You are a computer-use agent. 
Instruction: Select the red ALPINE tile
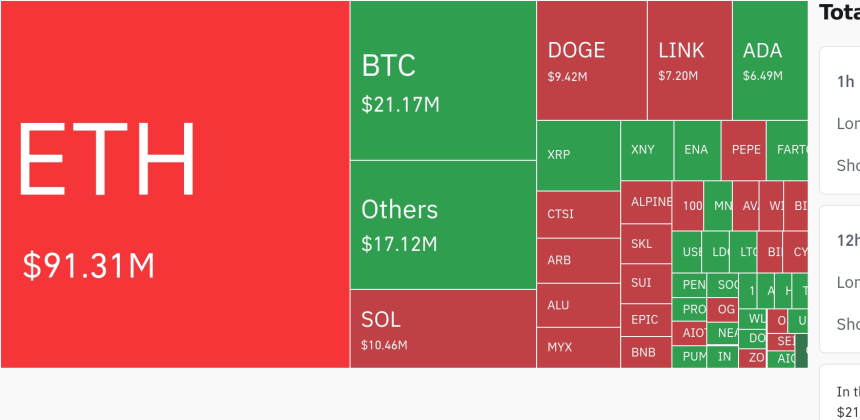[646, 202]
